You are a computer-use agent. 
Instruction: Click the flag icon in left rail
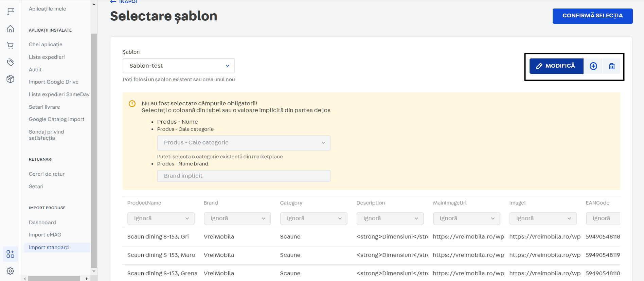click(11, 12)
